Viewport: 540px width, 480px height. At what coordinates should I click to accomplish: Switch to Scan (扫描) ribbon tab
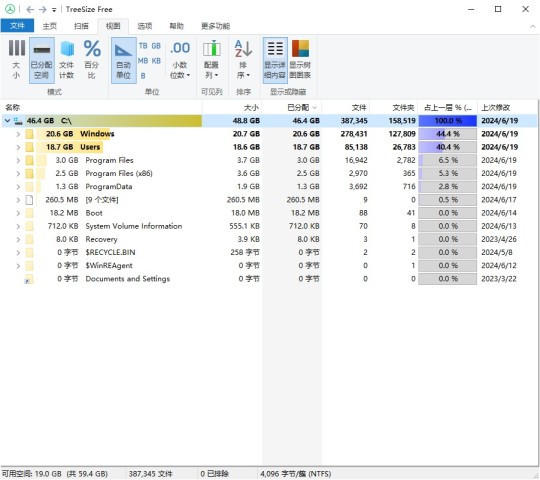click(81, 26)
